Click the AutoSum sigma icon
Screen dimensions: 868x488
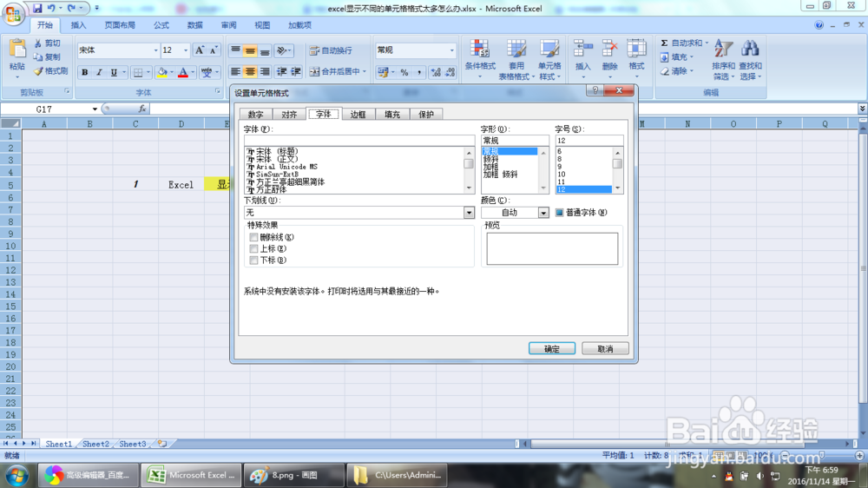point(664,43)
